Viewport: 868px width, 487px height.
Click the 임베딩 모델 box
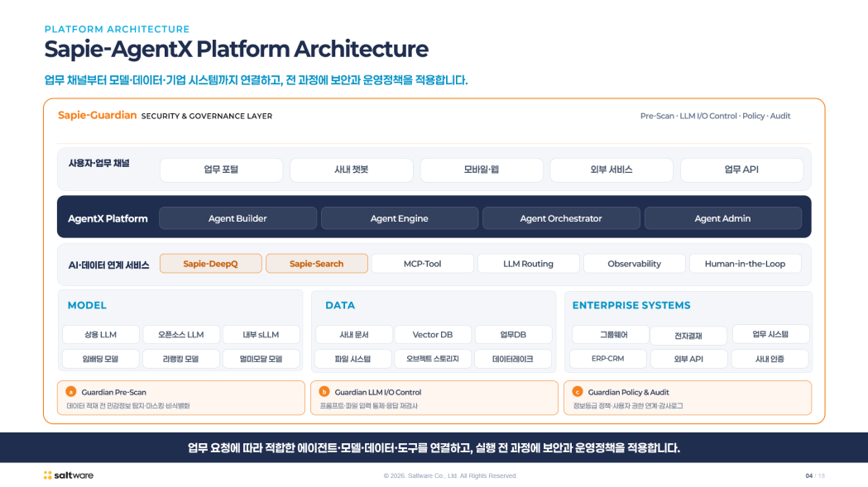tap(101, 359)
